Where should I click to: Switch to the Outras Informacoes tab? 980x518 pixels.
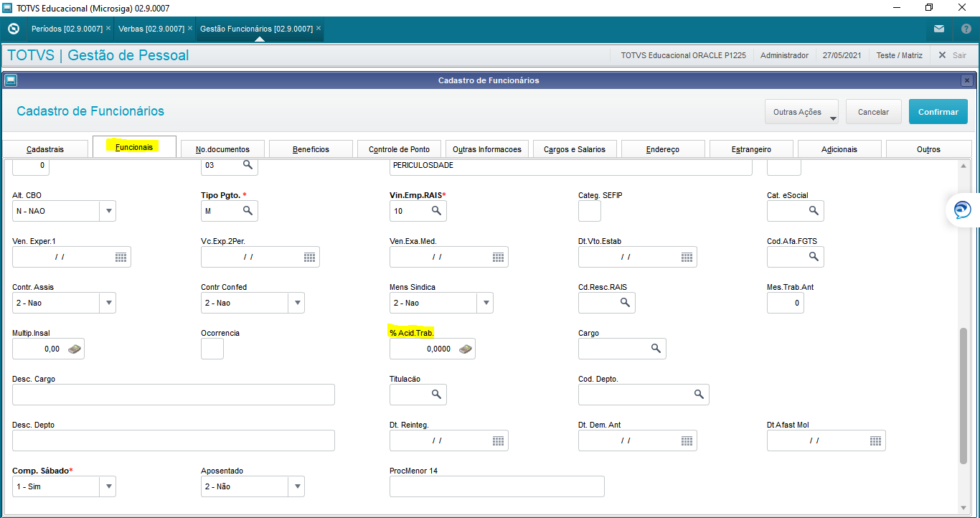click(487, 149)
